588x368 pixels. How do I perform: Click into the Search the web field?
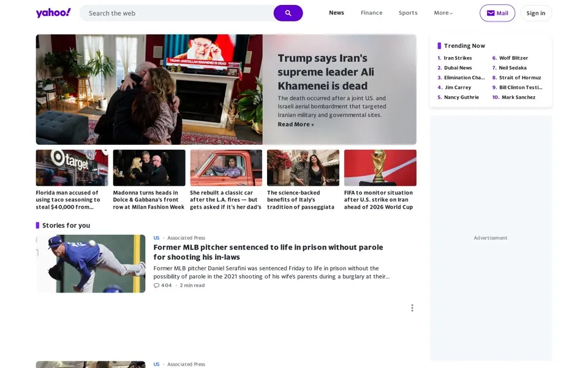pyautogui.click(x=176, y=13)
